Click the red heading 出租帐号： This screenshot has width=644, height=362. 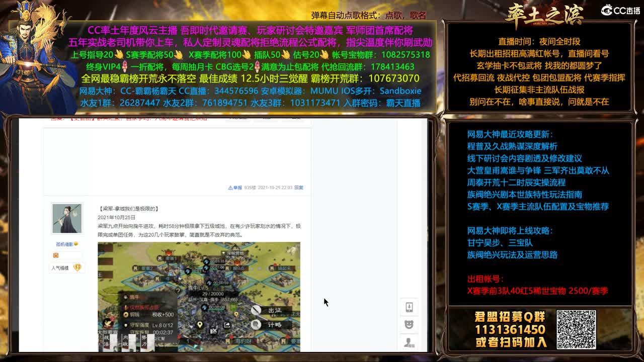(x=486, y=279)
